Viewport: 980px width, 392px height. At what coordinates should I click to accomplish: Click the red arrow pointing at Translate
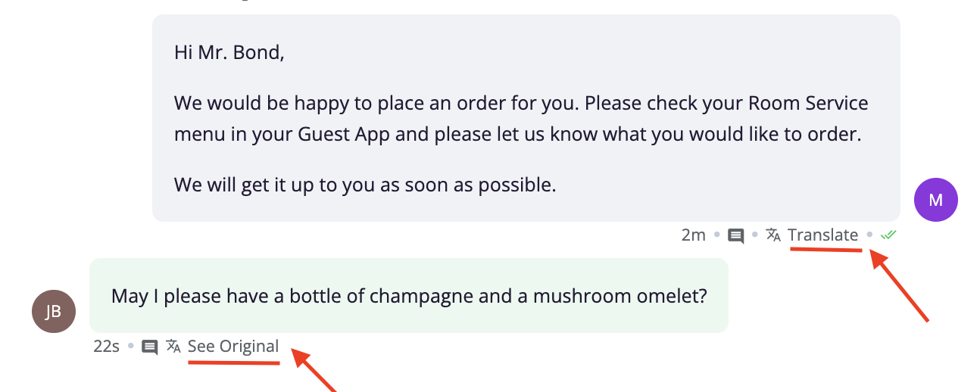coord(898,286)
